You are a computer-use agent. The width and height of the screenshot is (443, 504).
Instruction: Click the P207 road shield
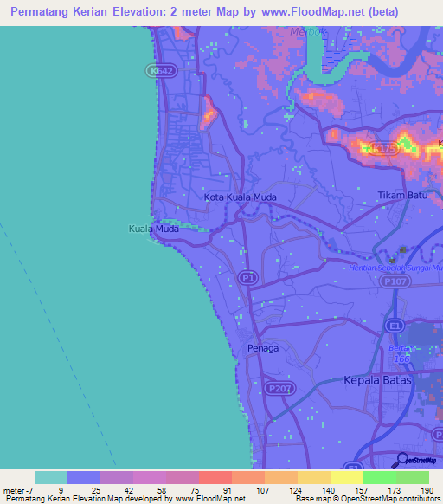tap(279, 389)
